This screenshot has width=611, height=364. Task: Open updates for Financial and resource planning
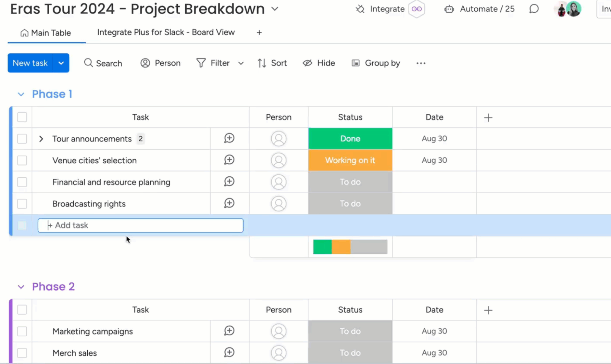pos(229,181)
